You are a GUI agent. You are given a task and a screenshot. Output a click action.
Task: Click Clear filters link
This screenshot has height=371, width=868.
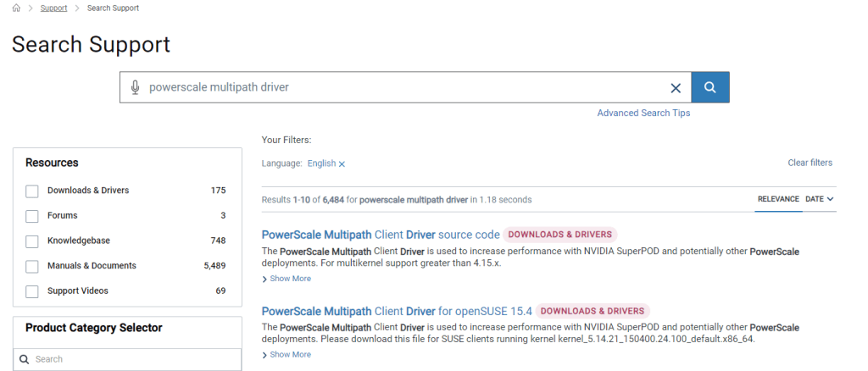tap(810, 163)
